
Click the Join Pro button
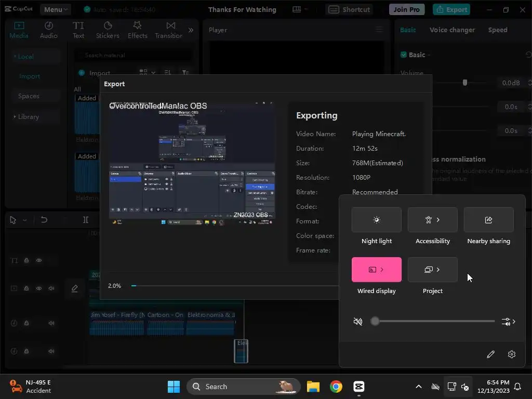(x=406, y=9)
